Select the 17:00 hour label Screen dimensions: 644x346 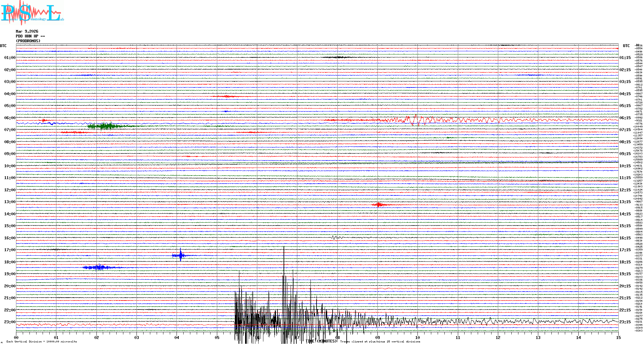10,250
